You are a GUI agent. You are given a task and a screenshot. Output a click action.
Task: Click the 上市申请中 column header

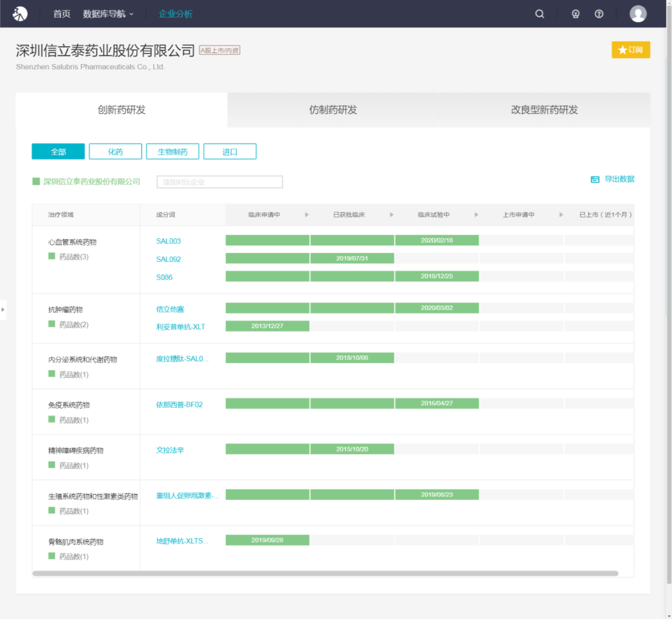point(518,215)
